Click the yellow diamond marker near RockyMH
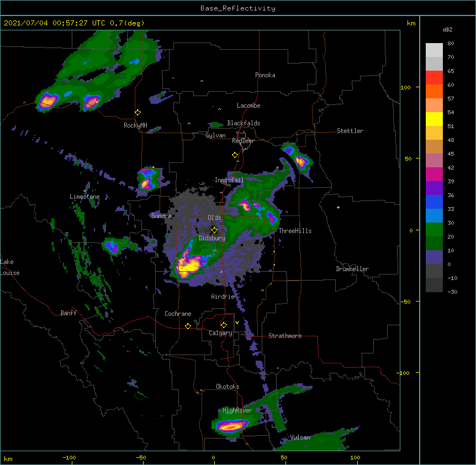476x465 pixels. (x=137, y=113)
